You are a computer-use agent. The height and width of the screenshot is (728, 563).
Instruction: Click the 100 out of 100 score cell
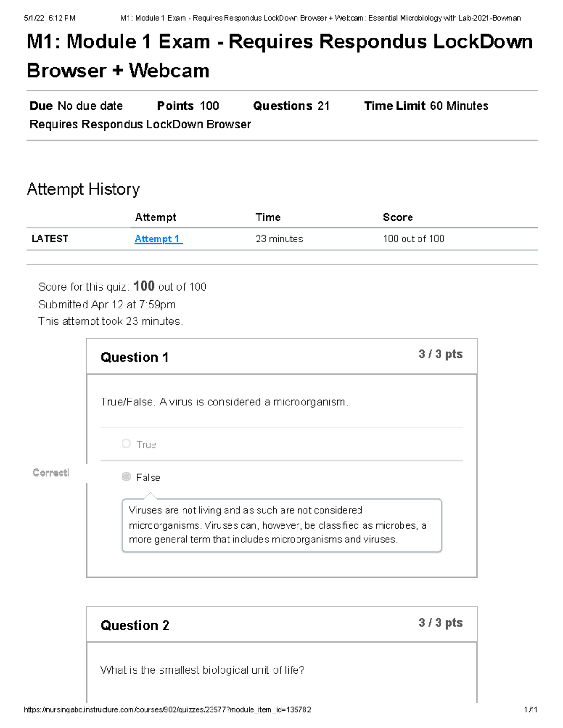413,239
